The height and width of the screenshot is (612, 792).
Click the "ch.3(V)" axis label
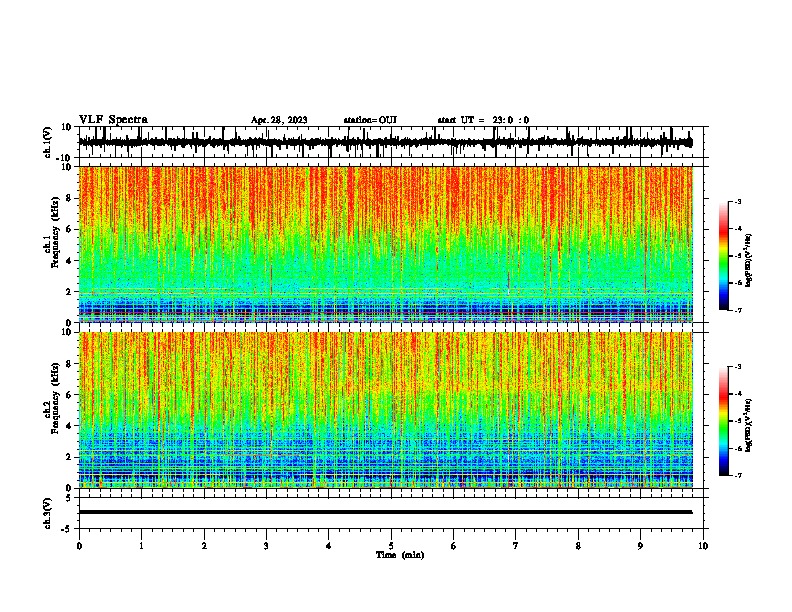48,513
